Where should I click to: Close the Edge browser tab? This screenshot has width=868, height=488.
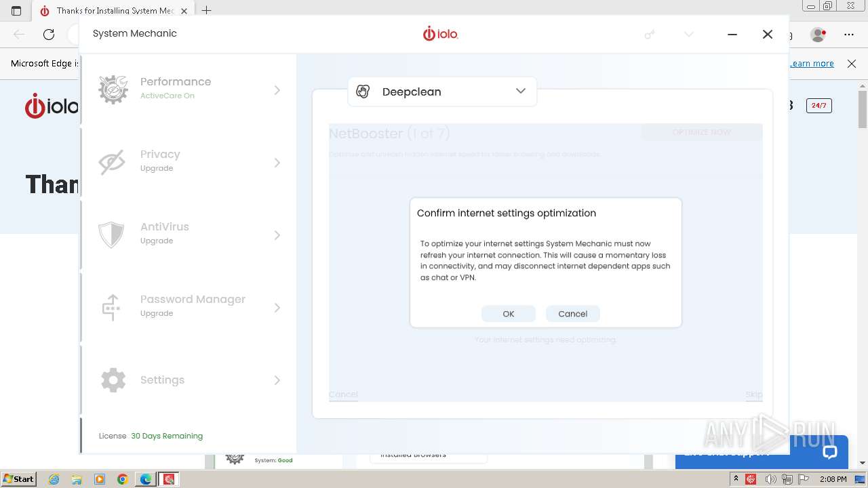(184, 11)
